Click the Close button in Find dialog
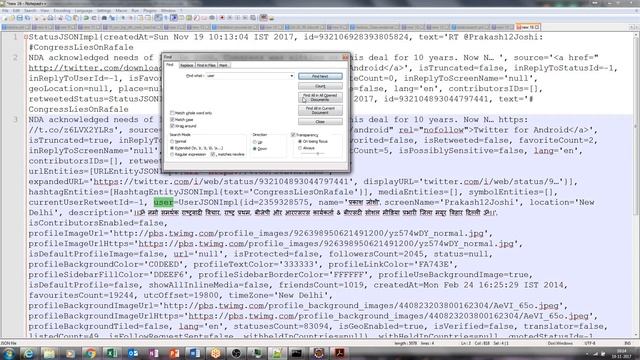 click(x=320, y=122)
